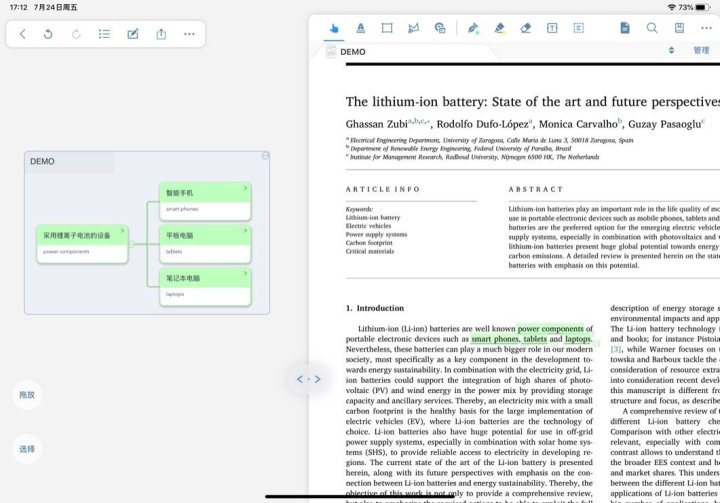The height and width of the screenshot is (503, 720).
Task: Click the 'power components' excerpt in the card
Action: tap(66, 252)
